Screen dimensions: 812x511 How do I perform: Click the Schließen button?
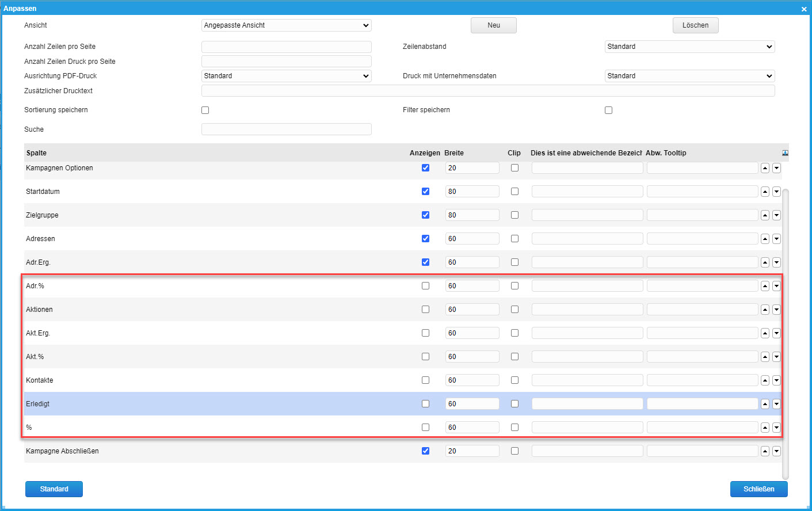(x=758, y=489)
